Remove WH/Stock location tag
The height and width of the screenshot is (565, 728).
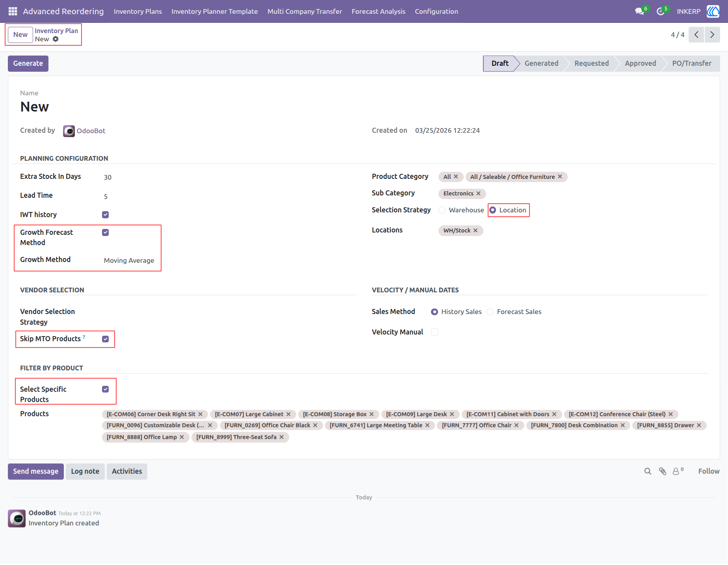coord(475,230)
